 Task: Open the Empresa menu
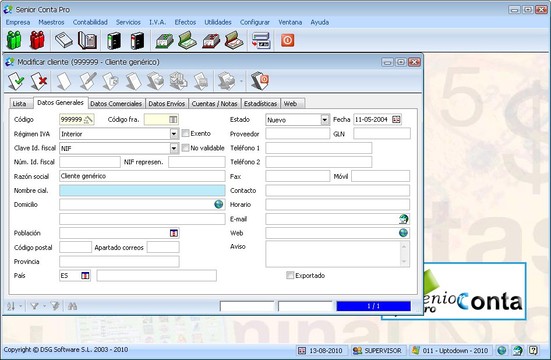(x=18, y=22)
